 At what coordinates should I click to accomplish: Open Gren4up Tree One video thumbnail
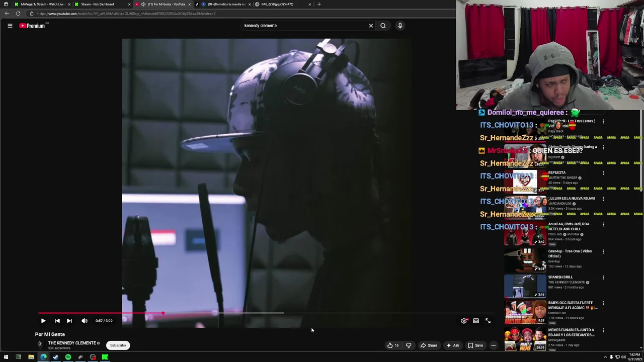pos(525,260)
